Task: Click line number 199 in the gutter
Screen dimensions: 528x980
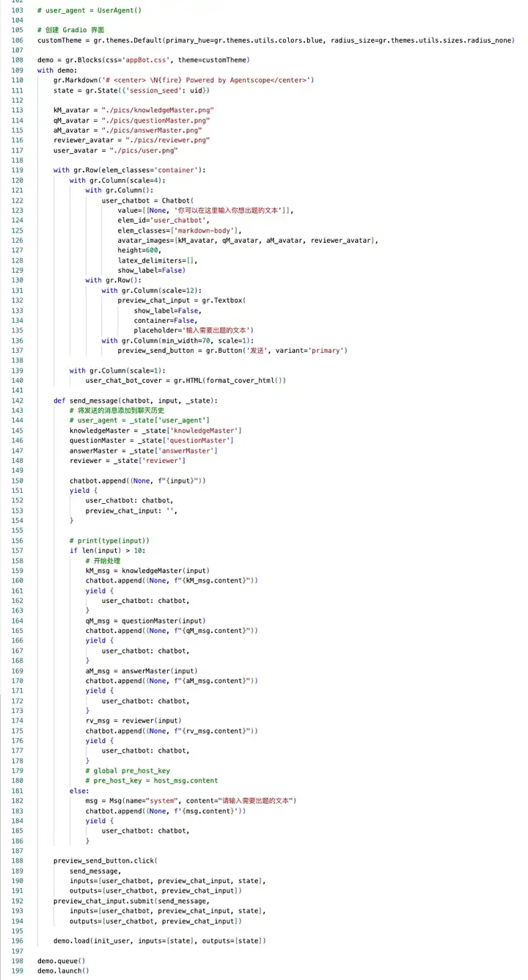Action: [x=18, y=970]
